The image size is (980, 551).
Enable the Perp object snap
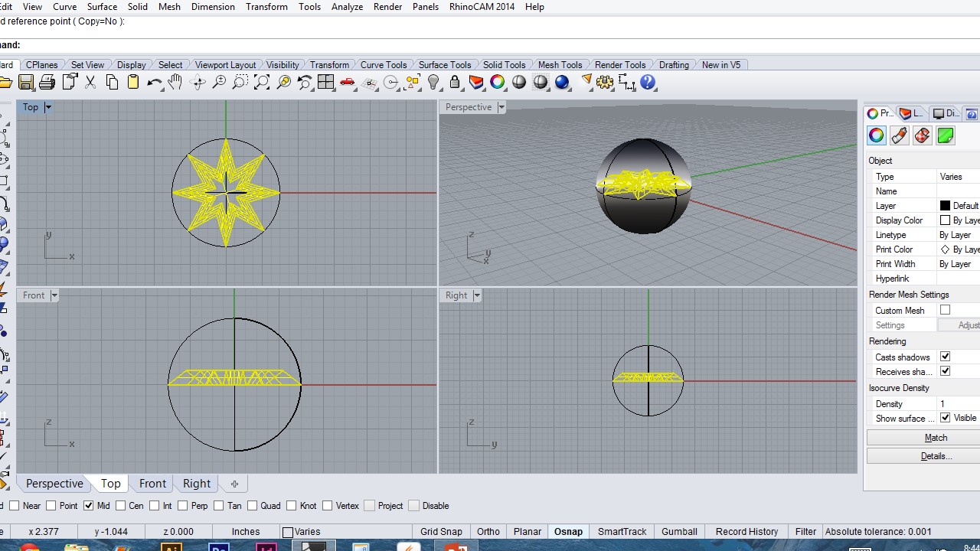[183, 506]
